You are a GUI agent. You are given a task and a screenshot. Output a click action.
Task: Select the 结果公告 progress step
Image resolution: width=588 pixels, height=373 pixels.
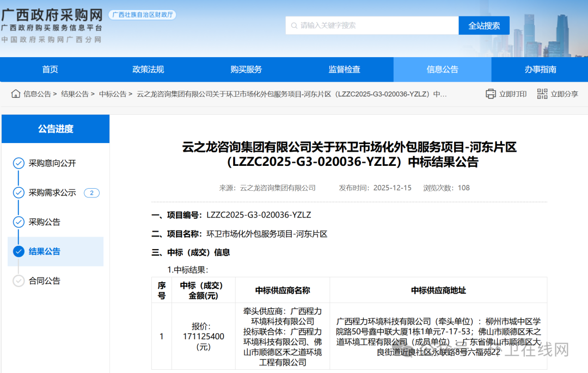click(56, 251)
